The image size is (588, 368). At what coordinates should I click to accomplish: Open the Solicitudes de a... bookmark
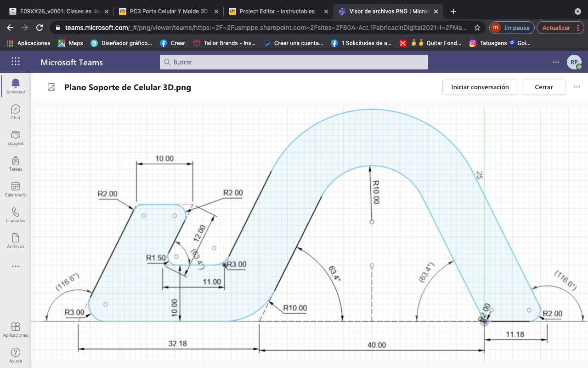[x=361, y=43]
